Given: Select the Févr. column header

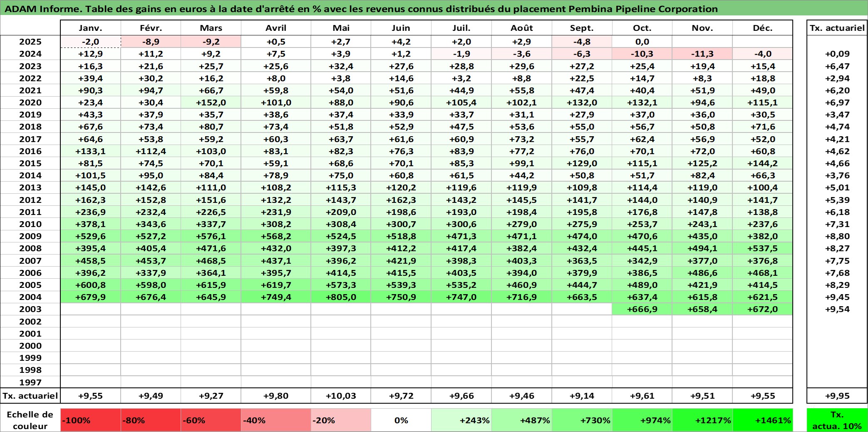Looking at the screenshot, I should click(151, 28).
